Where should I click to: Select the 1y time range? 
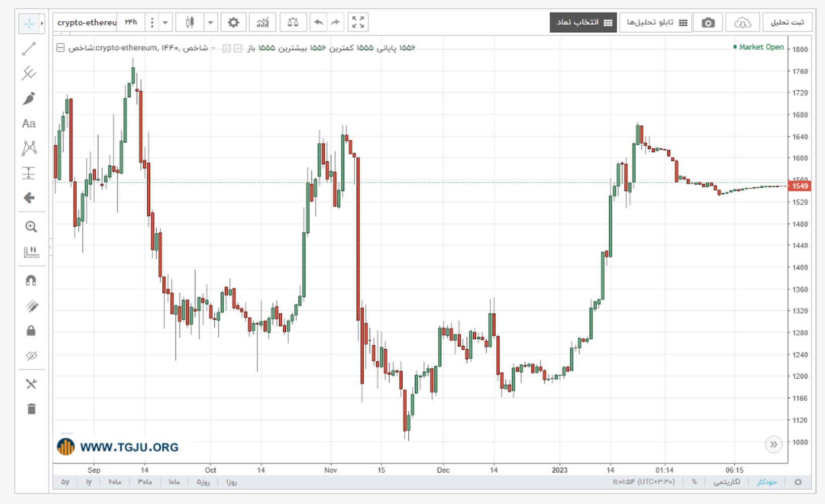tap(89, 482)
